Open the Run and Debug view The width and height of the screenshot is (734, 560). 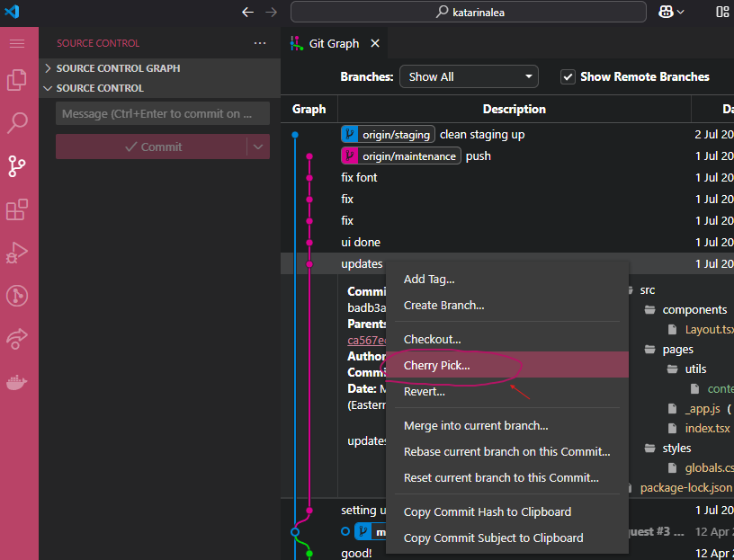click(17, 253)
